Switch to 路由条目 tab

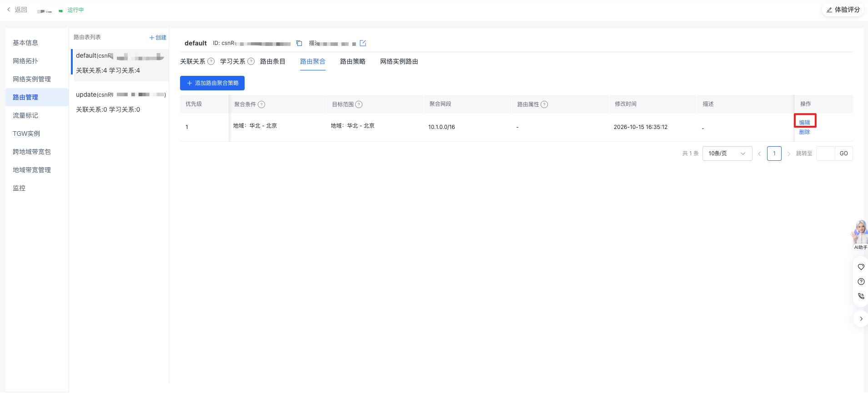[273, 61]
